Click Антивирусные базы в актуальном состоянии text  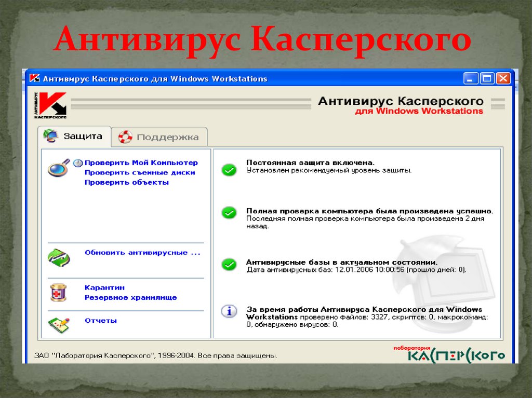click(342, 263)
